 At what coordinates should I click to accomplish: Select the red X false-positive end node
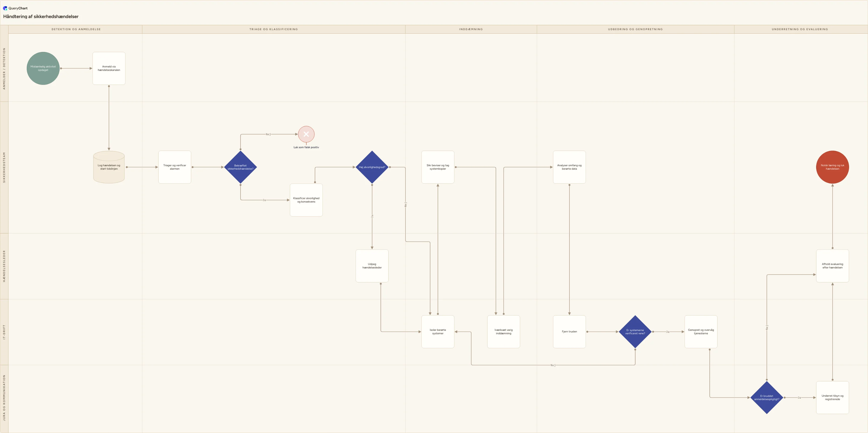pyautogui.click(x=306, y=134)
